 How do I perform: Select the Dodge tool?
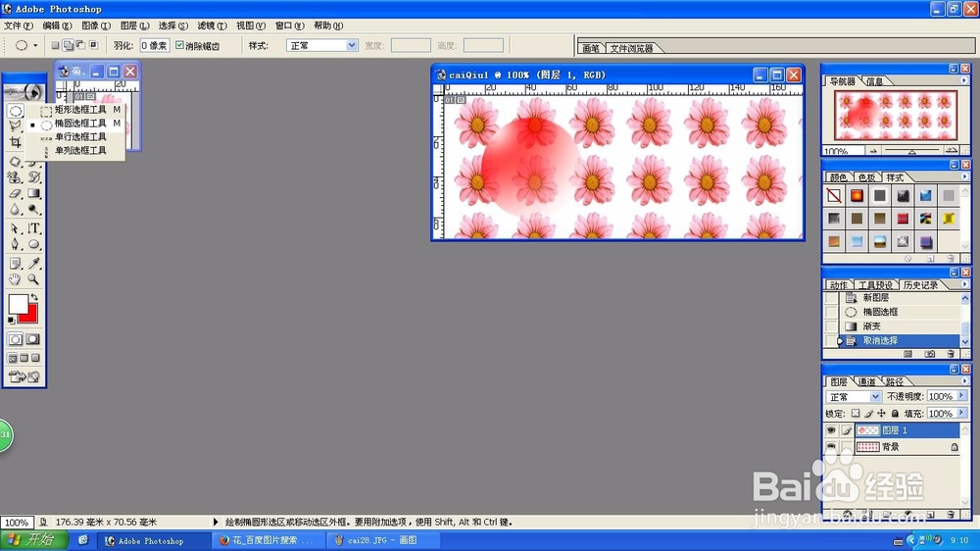coord(33,210)
